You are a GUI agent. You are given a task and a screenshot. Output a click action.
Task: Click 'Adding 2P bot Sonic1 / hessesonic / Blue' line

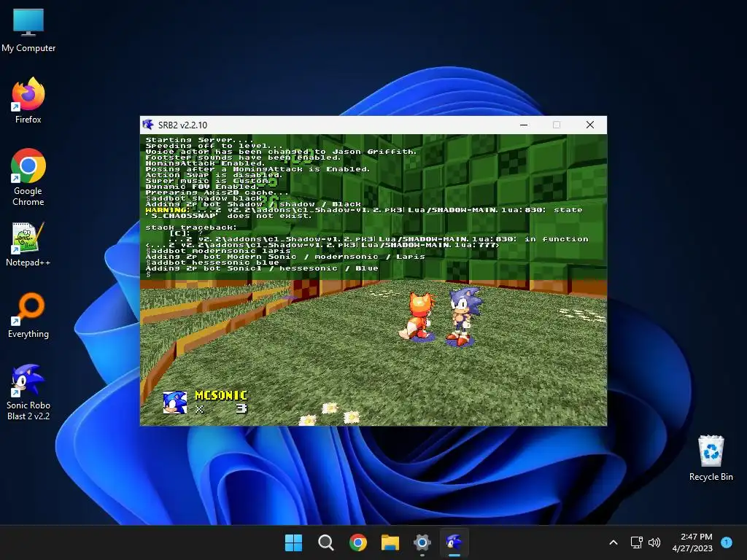[x=262, y=268]
